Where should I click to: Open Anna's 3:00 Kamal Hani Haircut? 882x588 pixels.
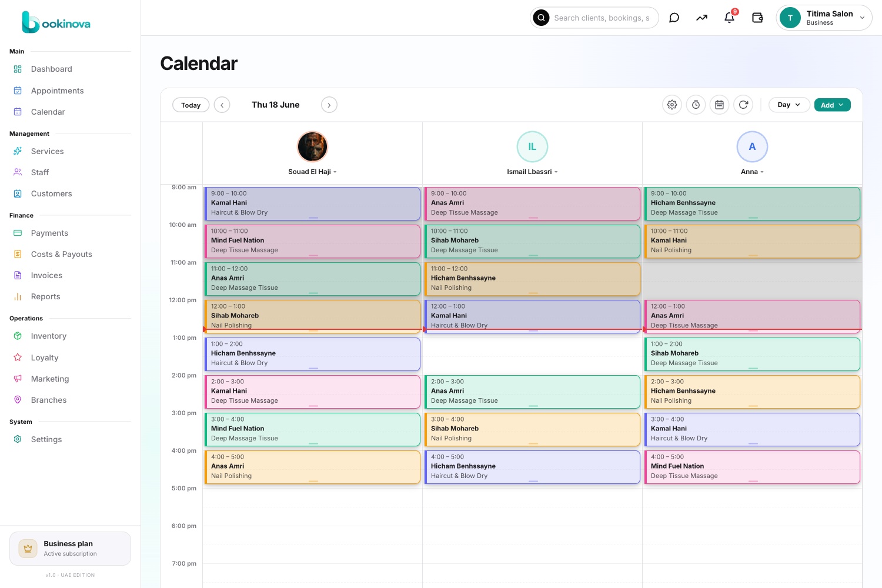pyautogui.click(x=752, y=429)
